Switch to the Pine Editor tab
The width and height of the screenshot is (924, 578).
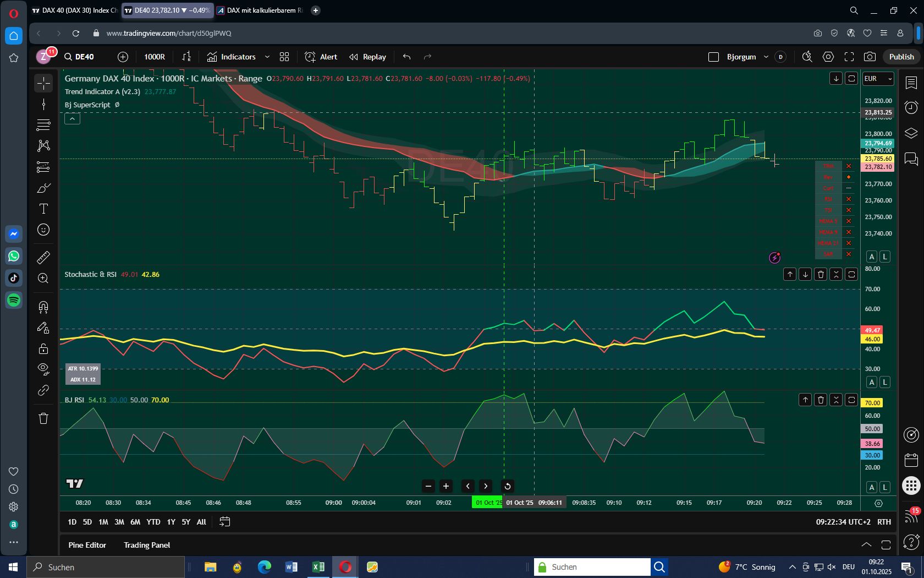click(x=87, y=545)
